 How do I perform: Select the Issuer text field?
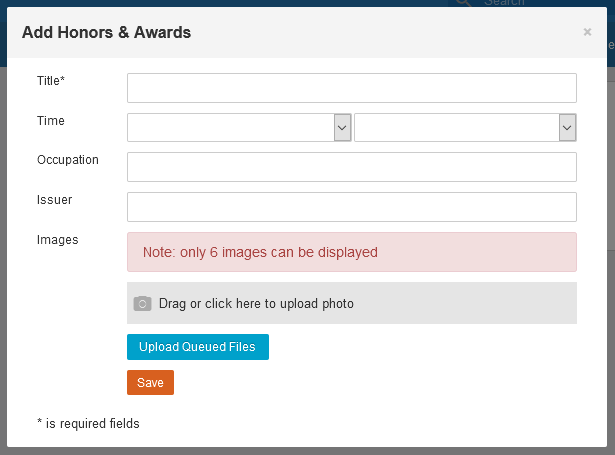(351, 207)
